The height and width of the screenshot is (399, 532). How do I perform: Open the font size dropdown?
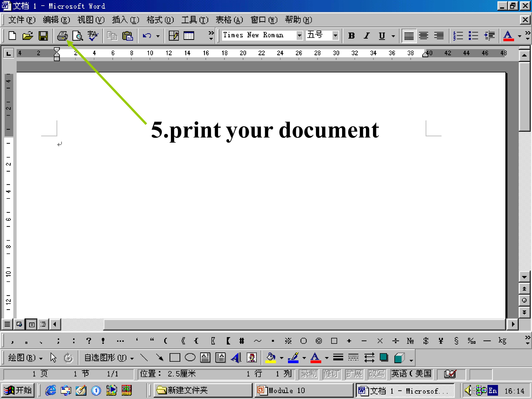335,36
